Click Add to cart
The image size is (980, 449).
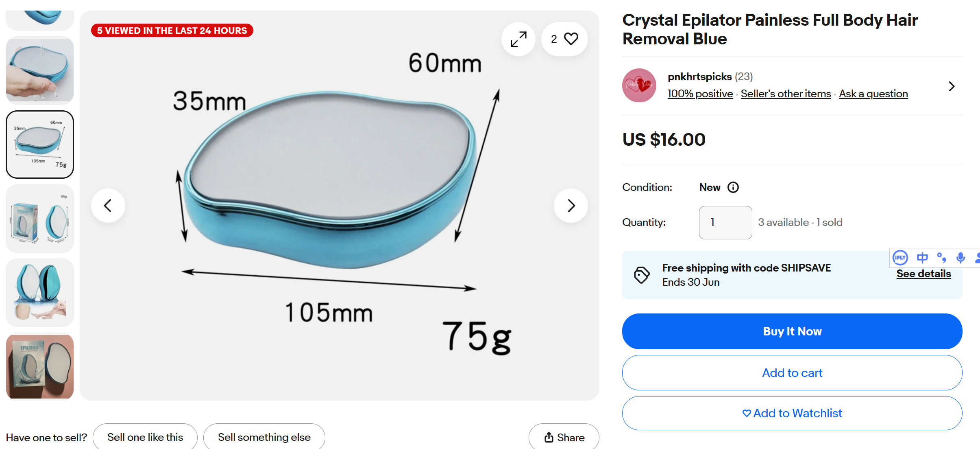click(792, 373)
